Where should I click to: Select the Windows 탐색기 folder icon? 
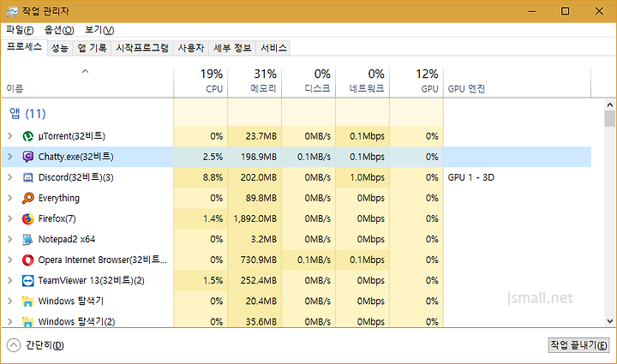tap(27, 301)
